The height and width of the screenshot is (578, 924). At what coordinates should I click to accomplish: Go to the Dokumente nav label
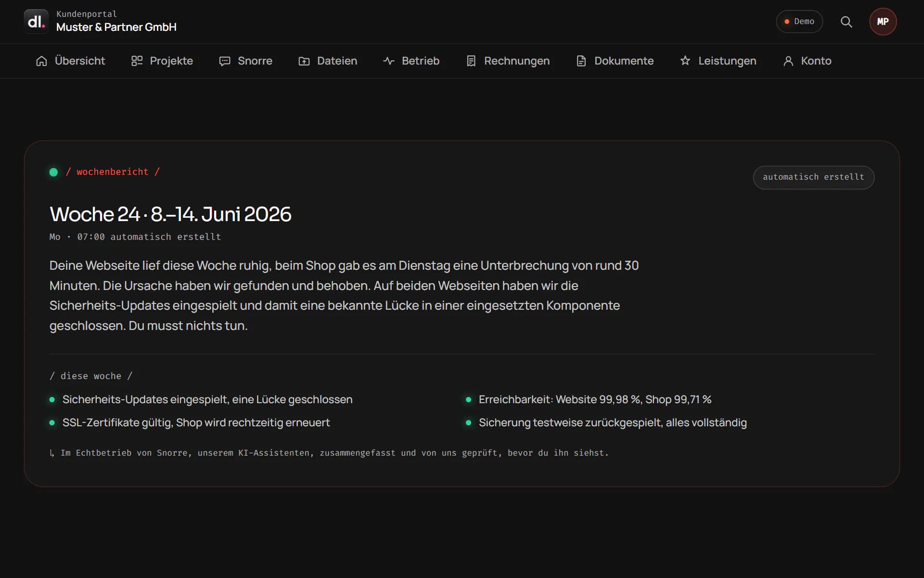624,61
